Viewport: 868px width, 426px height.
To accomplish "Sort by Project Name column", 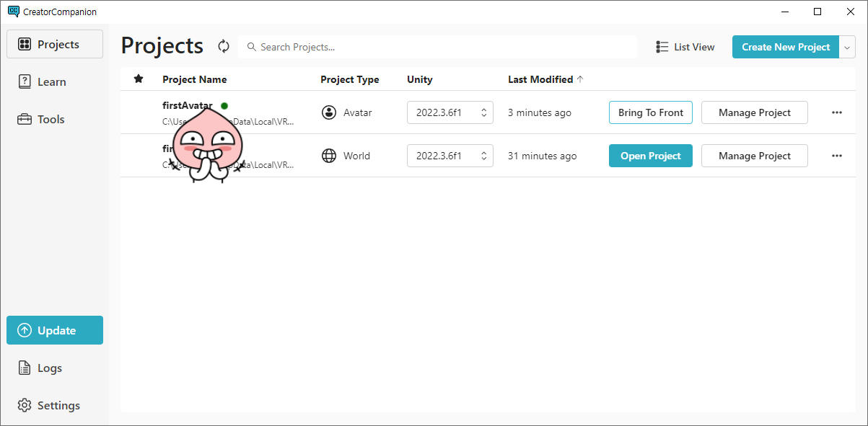I will (x=195, y=79).
